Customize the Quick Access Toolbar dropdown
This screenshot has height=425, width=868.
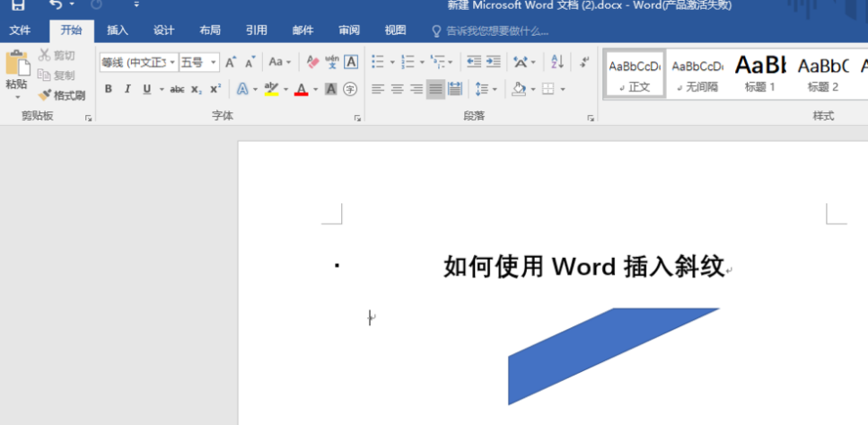point(136,5)
